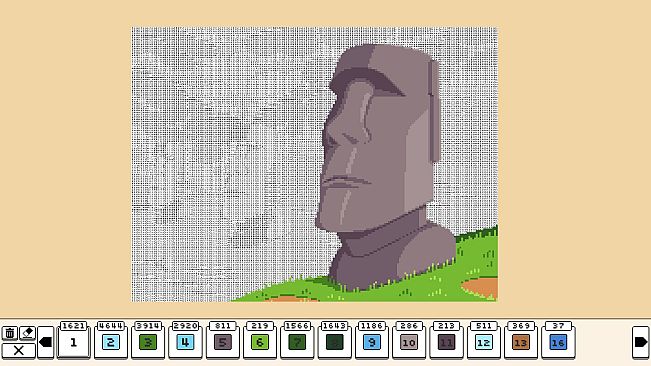Viewport: 651px width, 366px height.
Task: Select blue color number 9
Action: tap(372, 339)
